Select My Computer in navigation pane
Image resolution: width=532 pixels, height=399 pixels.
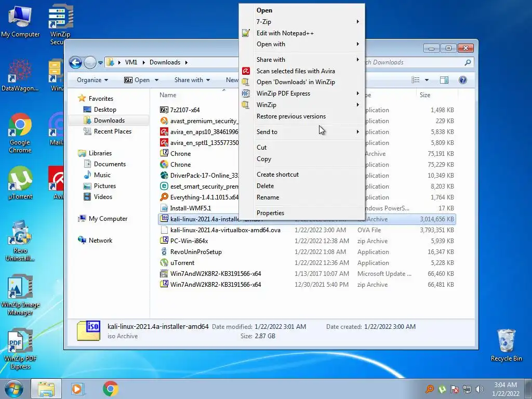(x=108, y=219)
